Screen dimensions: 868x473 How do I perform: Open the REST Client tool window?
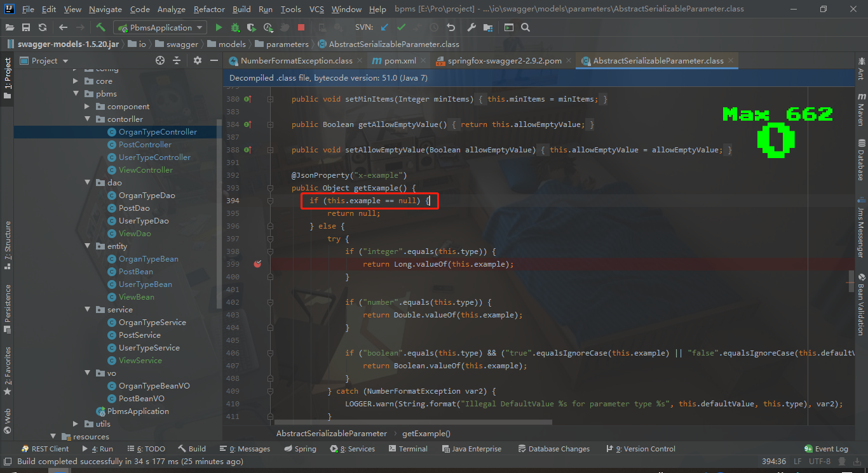pos(44,449)
